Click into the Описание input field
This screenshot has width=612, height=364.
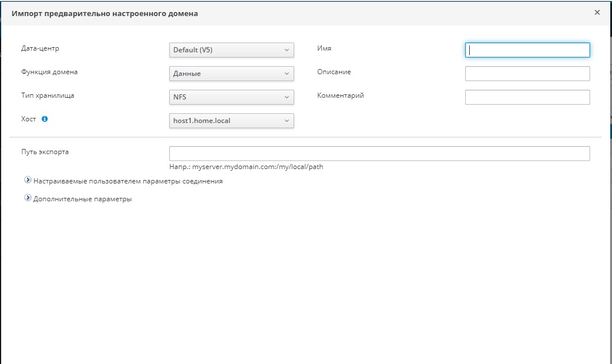(x=527, y=74)
